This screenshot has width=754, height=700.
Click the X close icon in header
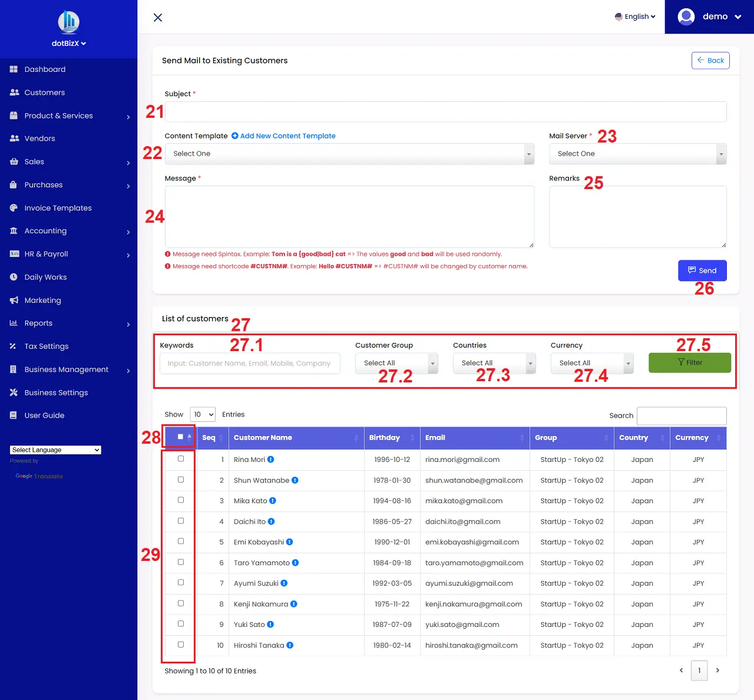coord(158,18)
